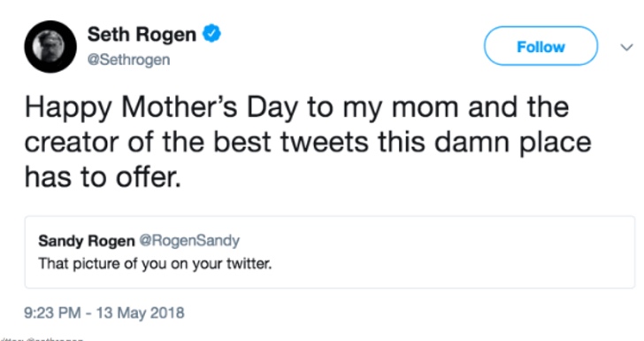644x341 pixels.
Task: Open the quoted Sandy Rogen tweet card
Action: pyautogui.click(x=330, y=252)
